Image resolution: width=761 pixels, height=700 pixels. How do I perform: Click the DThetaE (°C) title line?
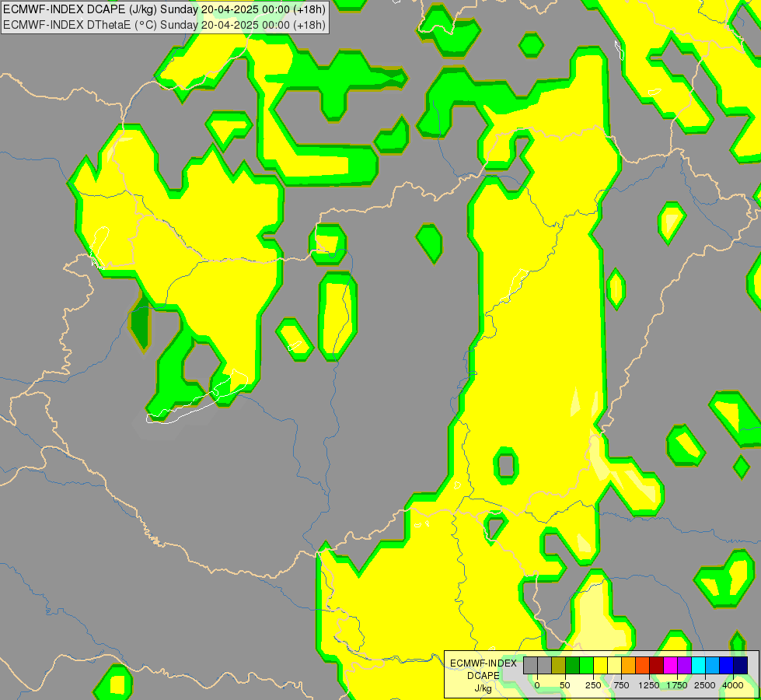coord(164,25)
